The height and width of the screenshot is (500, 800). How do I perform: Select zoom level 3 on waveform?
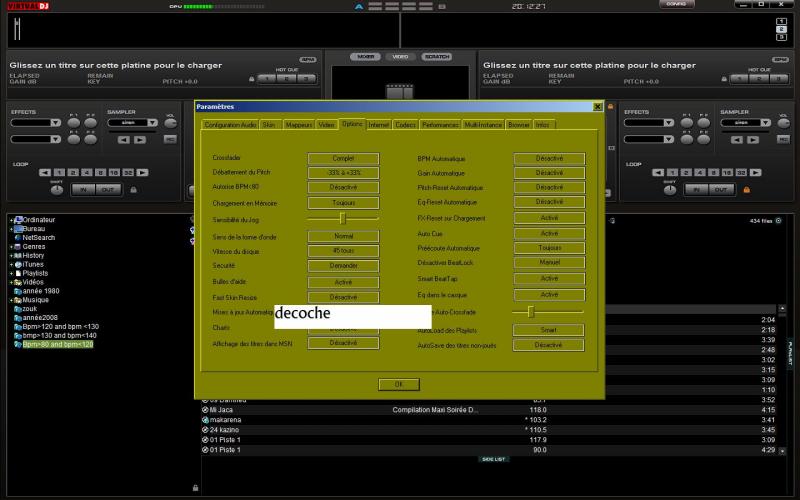click(x=781, y=38)
